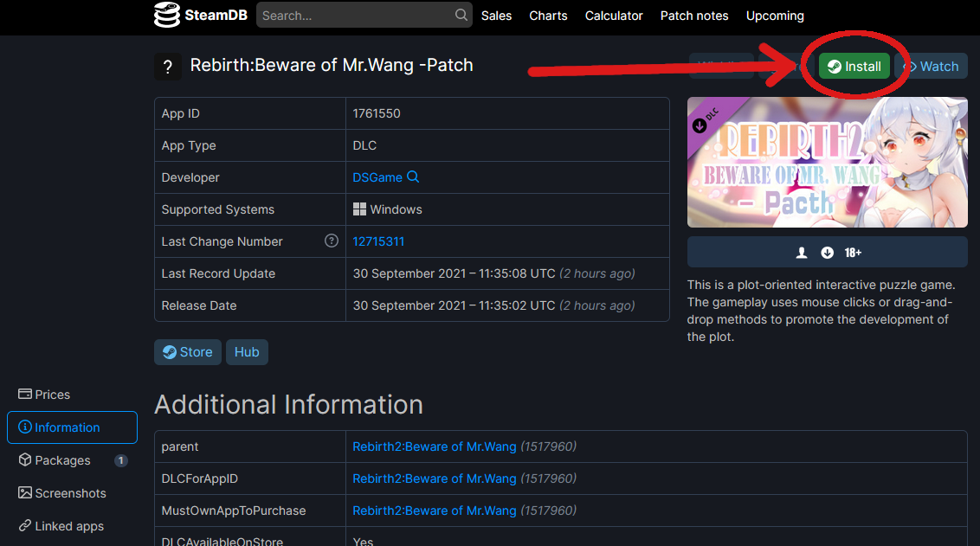Screen dimensions: 980x546
Task: Click the SteamDB logo icon
Action: 166,16
